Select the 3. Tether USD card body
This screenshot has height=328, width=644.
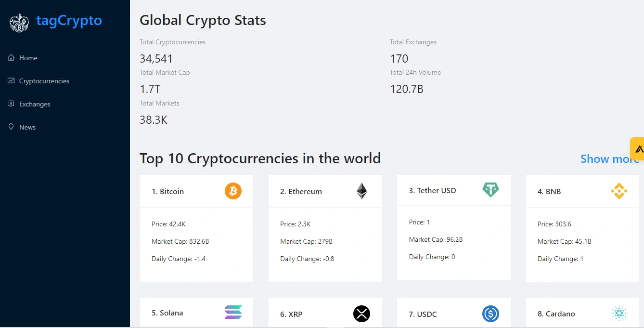click(x=453, y=240)
